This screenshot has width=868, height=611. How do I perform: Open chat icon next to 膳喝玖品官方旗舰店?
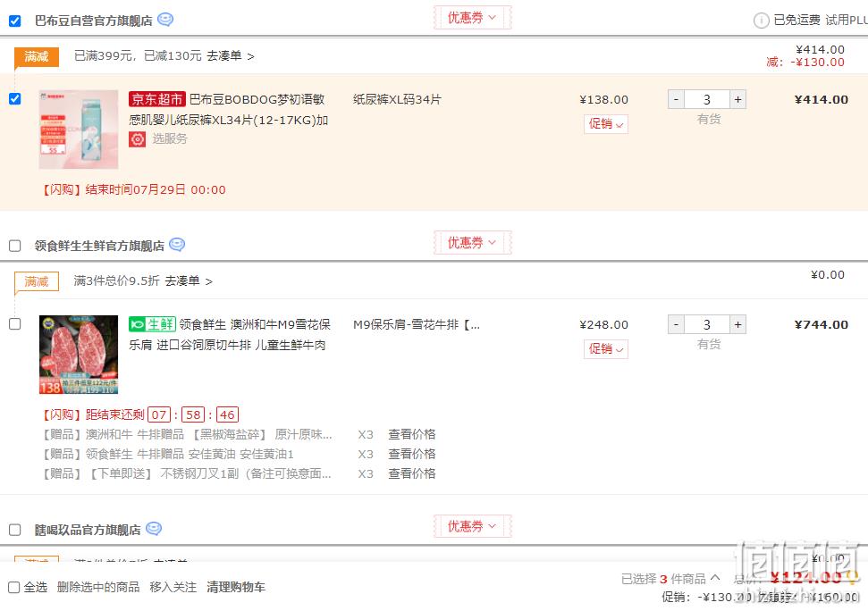point(154,529)
